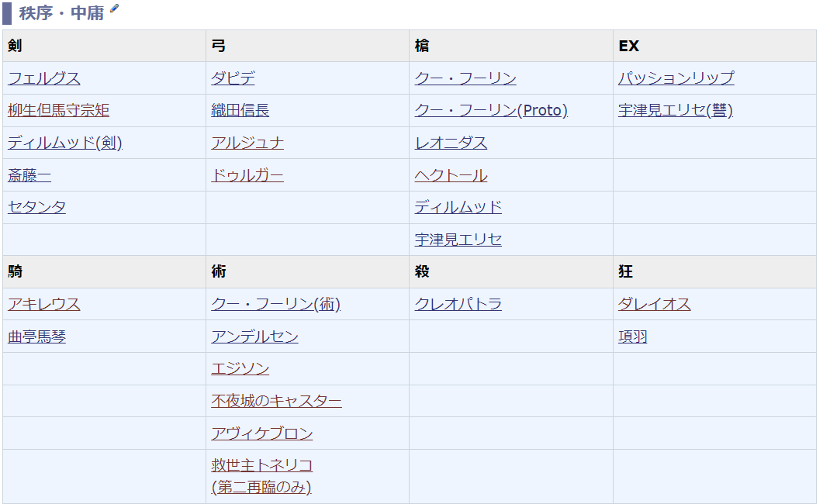
Task: Open the 柳生但馬守宗矩 link
Action: (58, 111)
